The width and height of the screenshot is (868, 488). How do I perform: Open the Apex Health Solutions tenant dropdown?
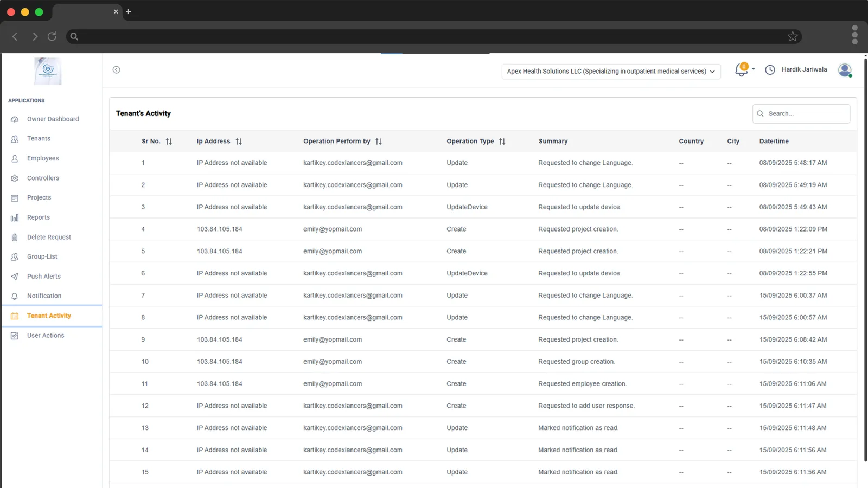click(x=611, y=71)
